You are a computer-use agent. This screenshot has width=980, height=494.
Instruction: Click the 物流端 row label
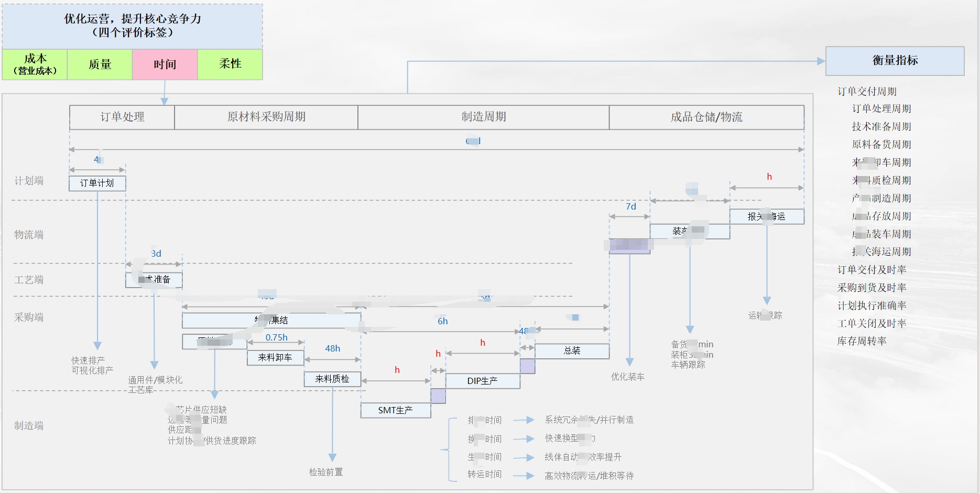point(29,235)
